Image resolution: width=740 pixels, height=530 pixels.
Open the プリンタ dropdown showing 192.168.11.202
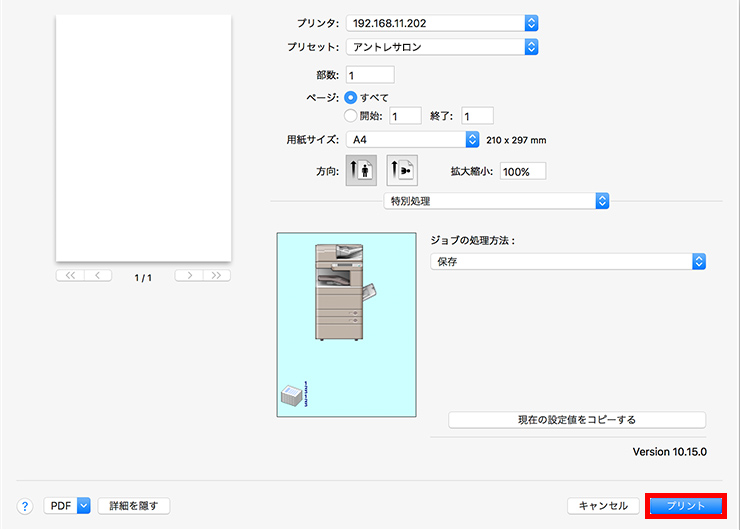tap(442, 22)
